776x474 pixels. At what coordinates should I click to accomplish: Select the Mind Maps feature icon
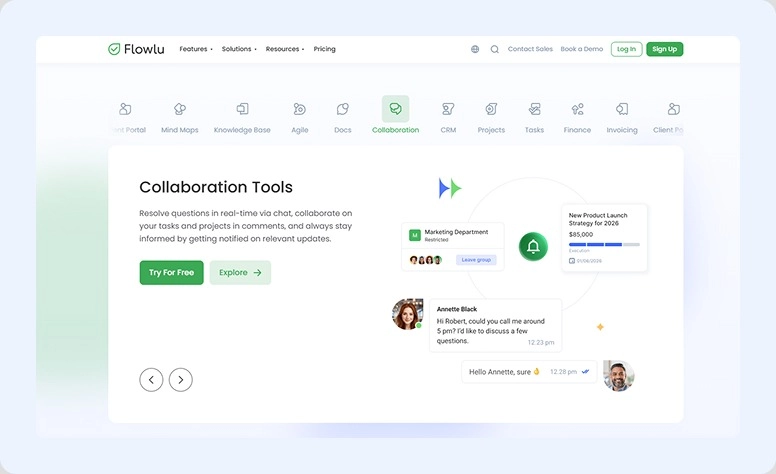(x=180, y=109)
